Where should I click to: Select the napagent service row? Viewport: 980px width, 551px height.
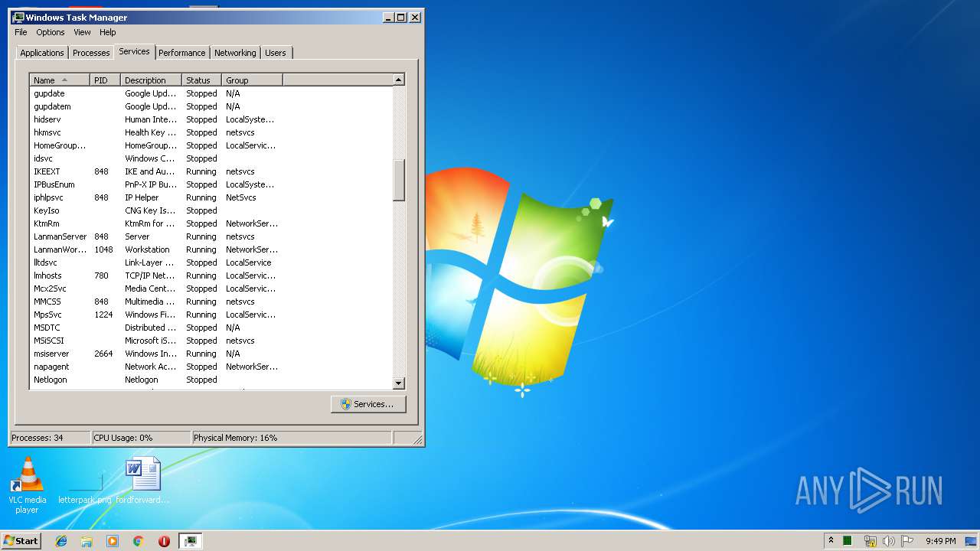coord(211,367)
